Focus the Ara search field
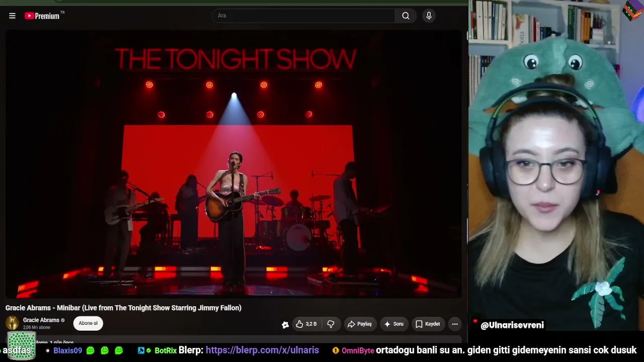Screen dimensions: 644x362 pyautogui.click(x=303, y=16)
